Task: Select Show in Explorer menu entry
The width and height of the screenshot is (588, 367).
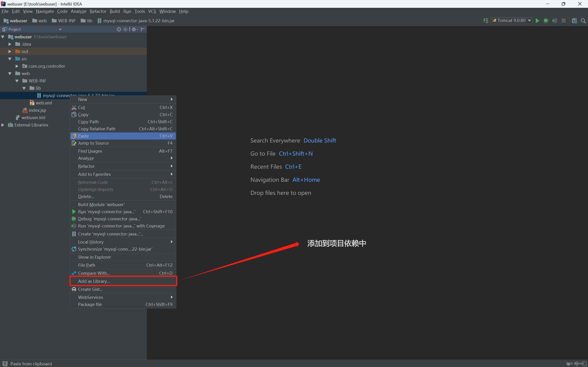Action: pyautogui.click(x=94, y=257)
